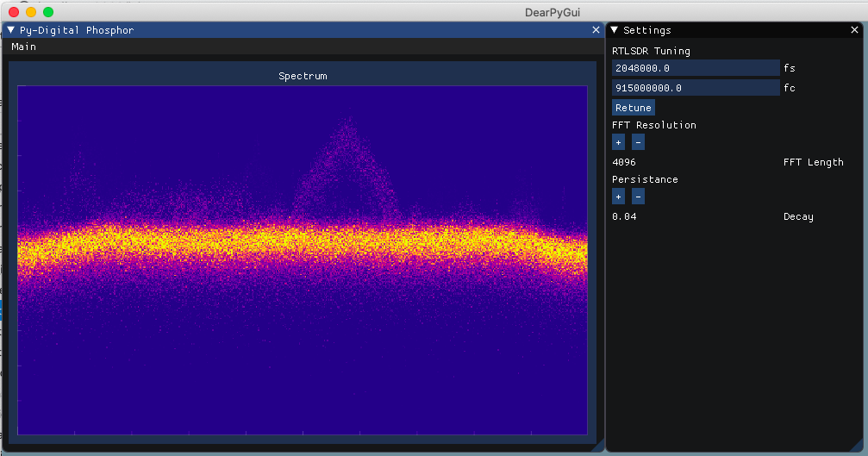Screen dimensions: 868x456
Task: Click the red macOS close button
Action: (x=14, y=11)
